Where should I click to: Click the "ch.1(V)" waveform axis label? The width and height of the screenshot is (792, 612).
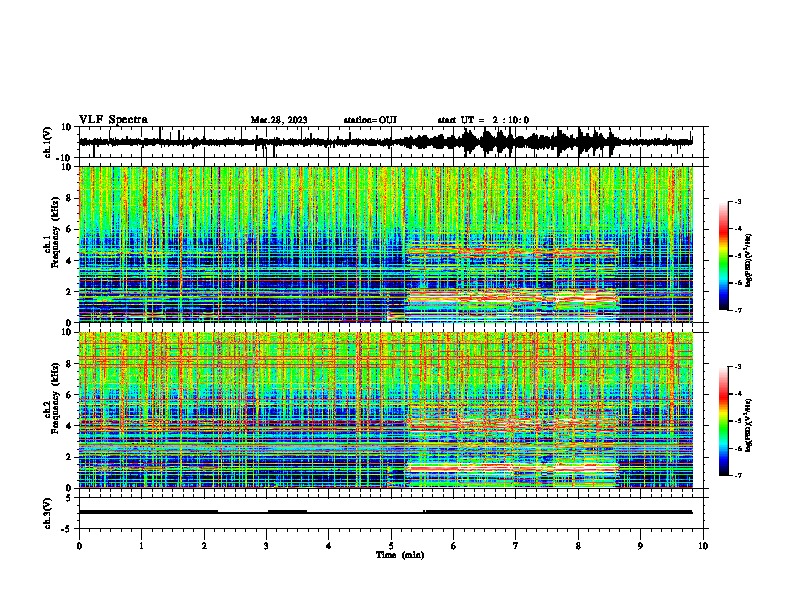click(48, 142)
